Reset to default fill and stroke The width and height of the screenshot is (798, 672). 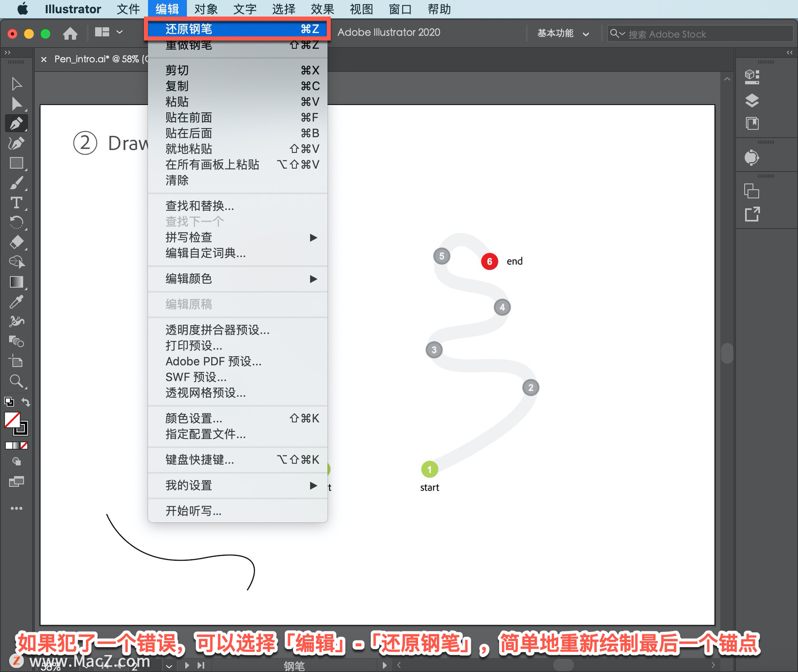coord(9,402)
